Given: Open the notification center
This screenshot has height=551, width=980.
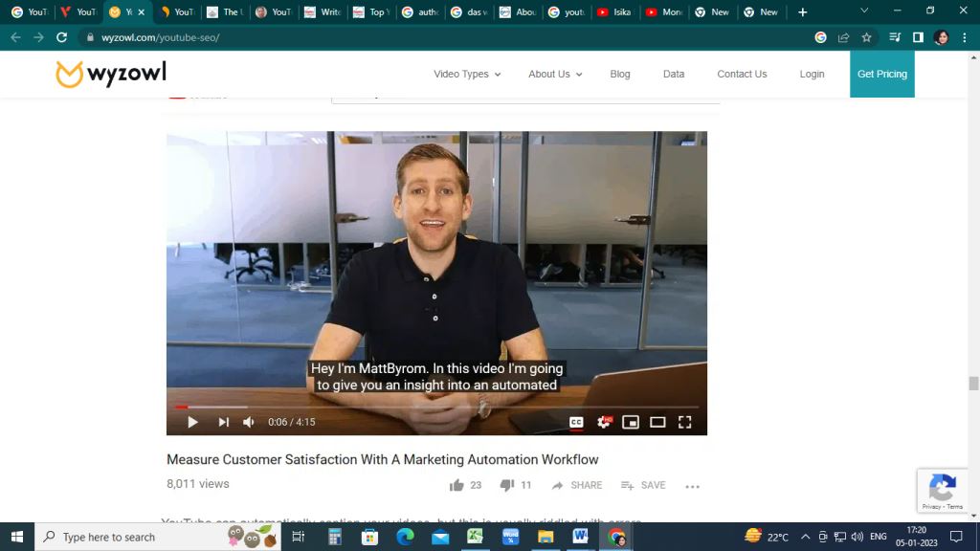Looking at the screenshot, I should [956, 537].
